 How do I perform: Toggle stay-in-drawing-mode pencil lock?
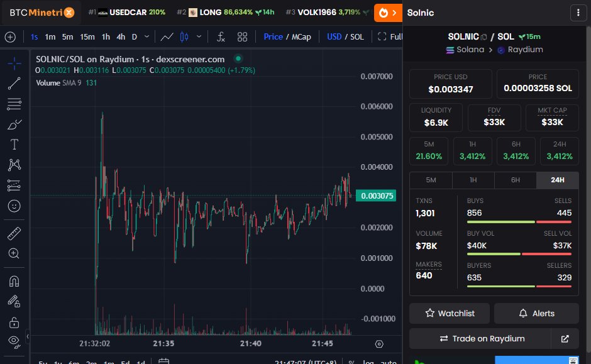click(14, 302)
